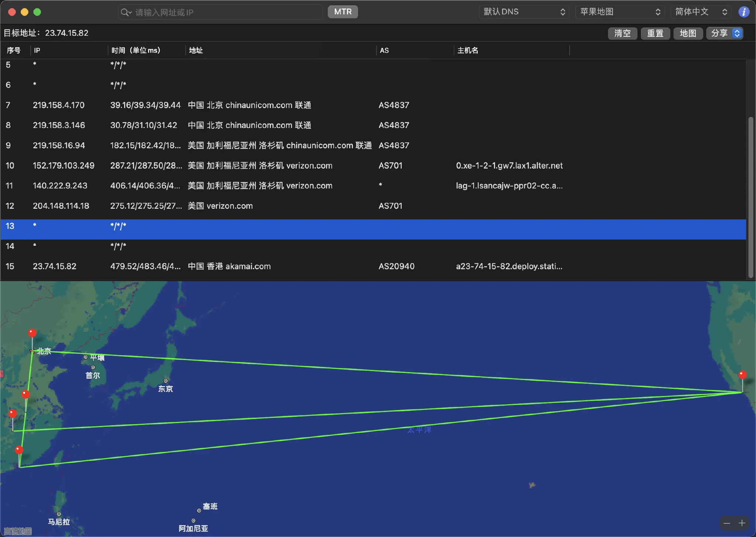Zoom out the map with minus
The image size is (756, 537).
click(x=727, y=523)
